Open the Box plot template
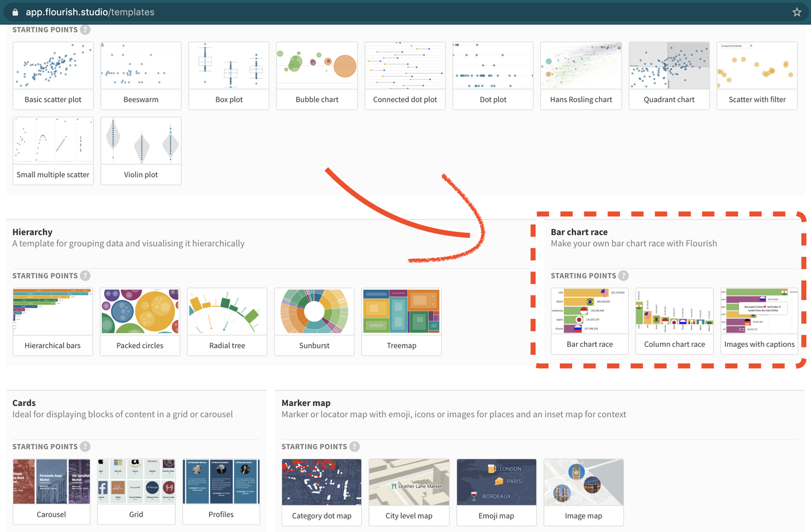 229,75
